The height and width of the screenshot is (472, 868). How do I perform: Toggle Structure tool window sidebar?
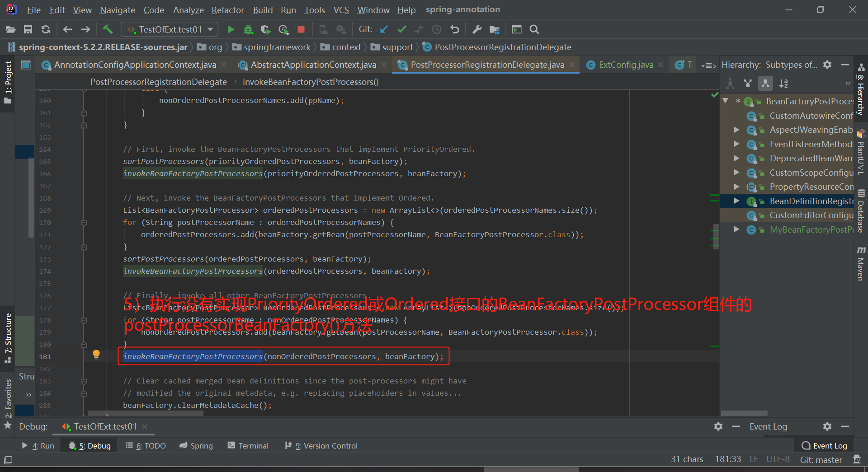tap(8, 338)
